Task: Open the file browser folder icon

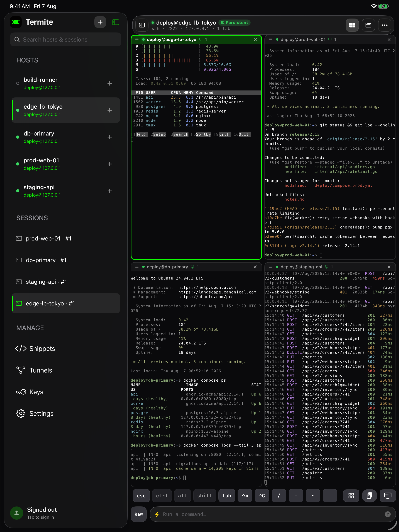Action: click(368, 25)
